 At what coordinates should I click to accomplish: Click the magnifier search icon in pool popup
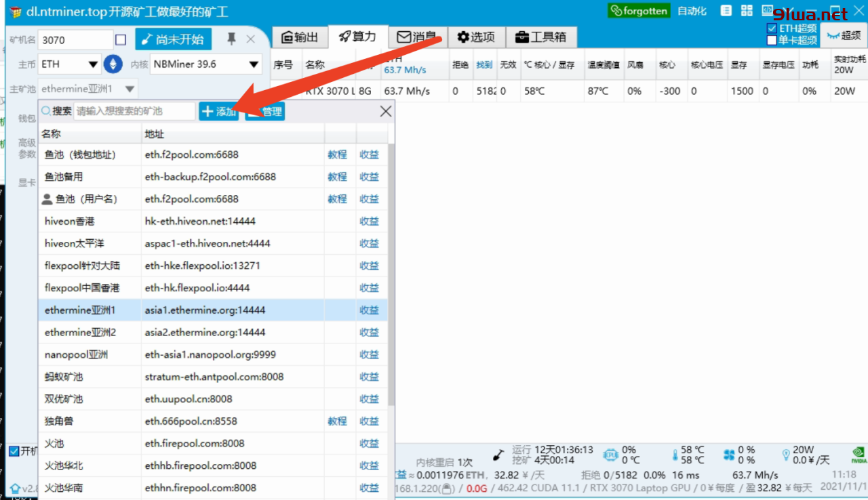click(46, 111)
